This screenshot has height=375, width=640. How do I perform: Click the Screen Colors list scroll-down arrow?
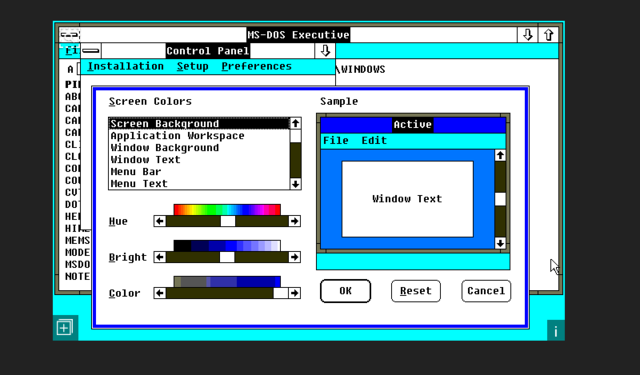[296, 184]
